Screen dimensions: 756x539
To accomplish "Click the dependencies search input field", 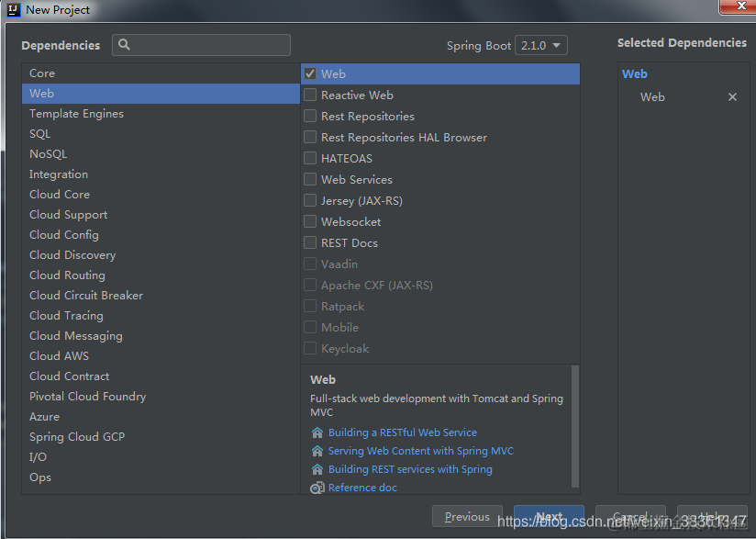I will click(x=202, y=45).
